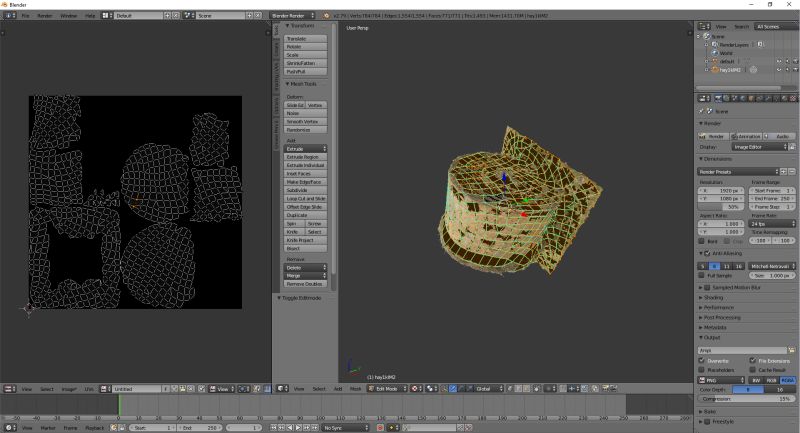Open the File menu

tap(26, 15)
